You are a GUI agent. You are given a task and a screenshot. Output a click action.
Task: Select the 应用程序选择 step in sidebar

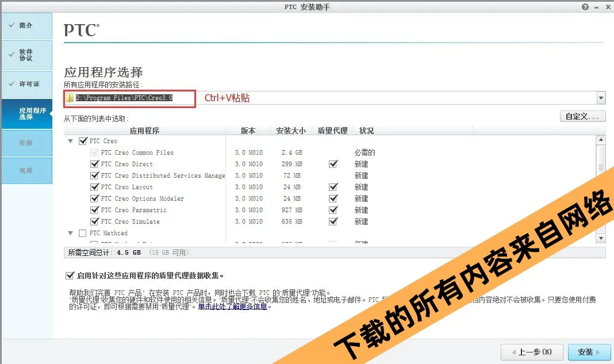coord(27,114)
